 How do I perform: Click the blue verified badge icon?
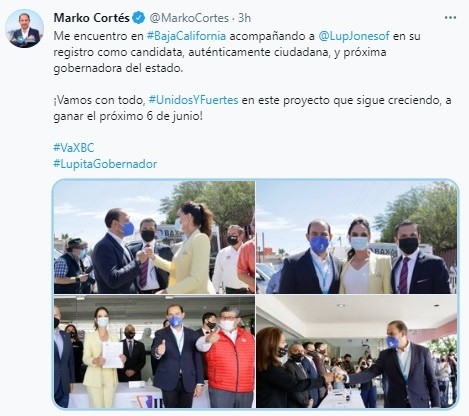pos(139,18)
